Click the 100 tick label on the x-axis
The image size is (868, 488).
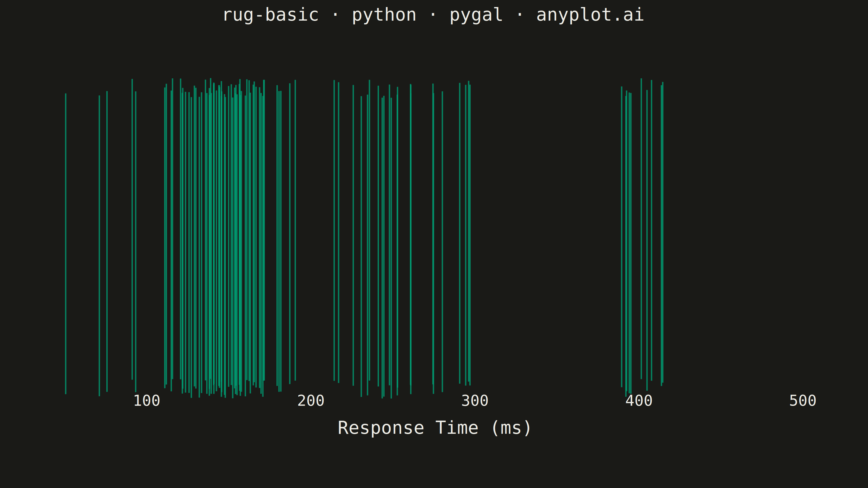pos(146,401)
